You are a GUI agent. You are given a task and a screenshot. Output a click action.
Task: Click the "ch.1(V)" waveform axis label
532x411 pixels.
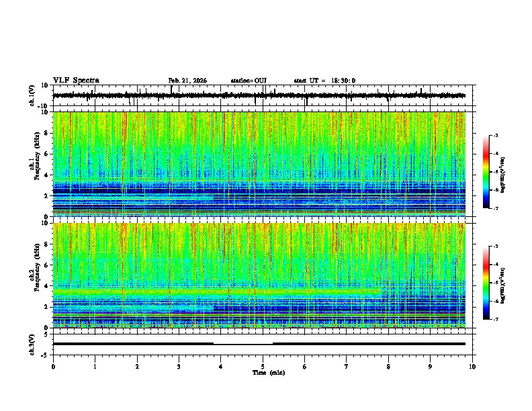32,95
